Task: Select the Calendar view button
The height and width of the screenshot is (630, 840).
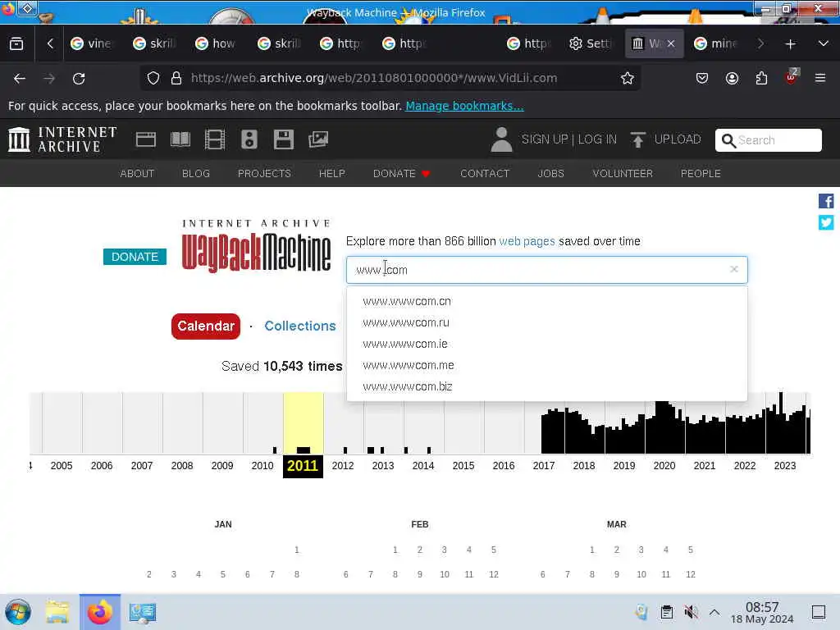Action: click(206, 326)
